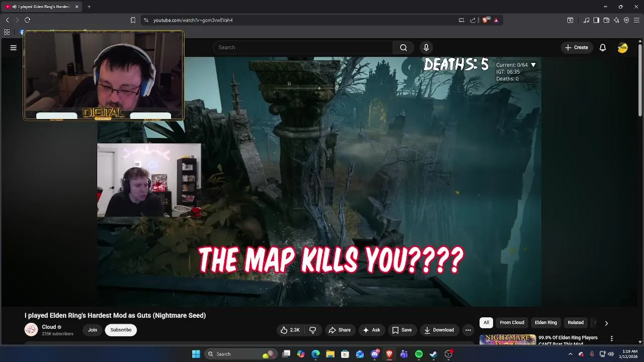644x362 pixels.
Task: Open the YouTube Create button
Action: (x=577, y=47)
